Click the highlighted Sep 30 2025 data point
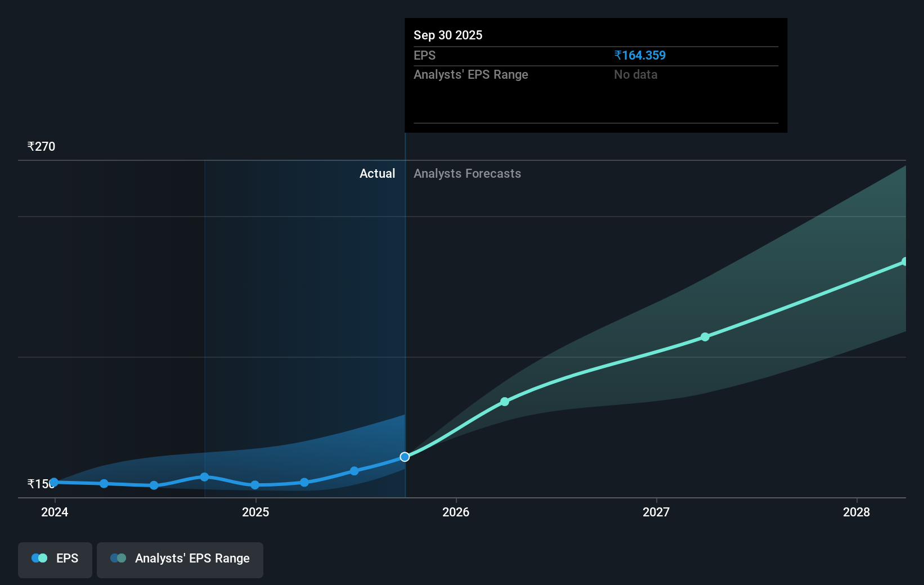 [404, 457]
